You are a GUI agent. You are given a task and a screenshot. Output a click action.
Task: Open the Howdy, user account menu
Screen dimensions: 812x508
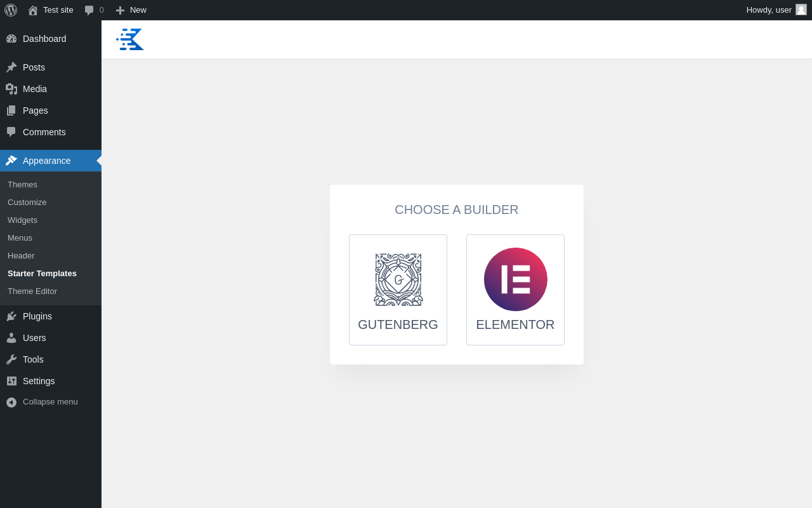pos(776,10)
